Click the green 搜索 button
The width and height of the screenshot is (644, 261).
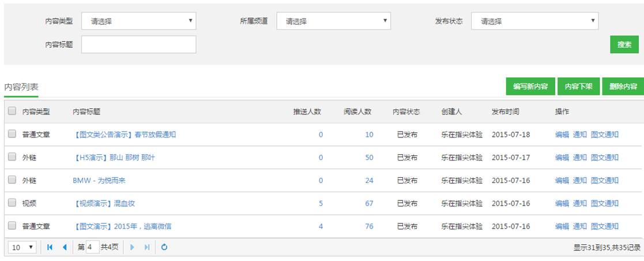[624, 44]
